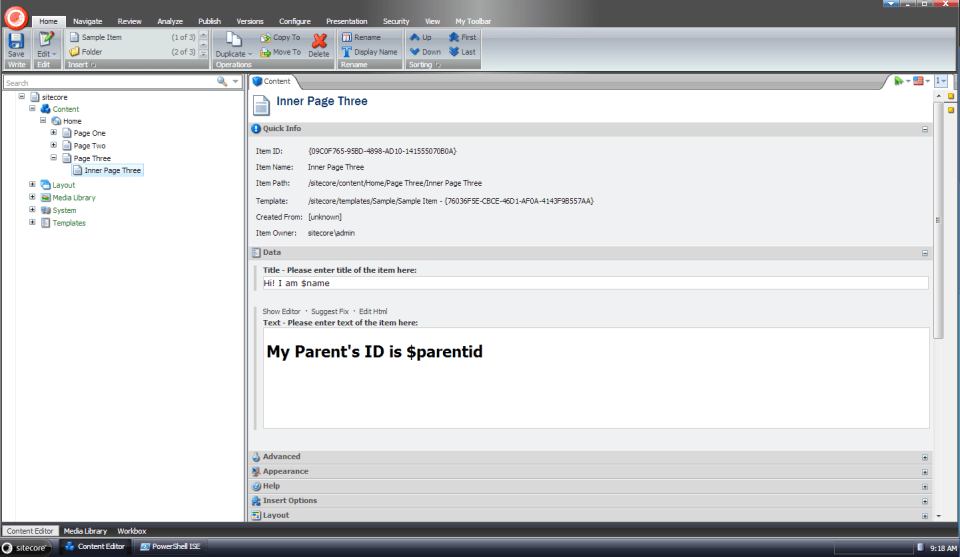Open the search options dropdown arrow
Screen dimensions: 960x557
(235, 81)
